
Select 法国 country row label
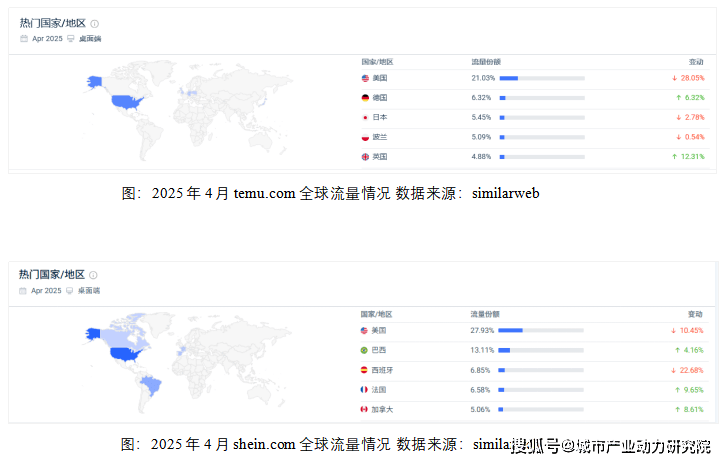379,390
